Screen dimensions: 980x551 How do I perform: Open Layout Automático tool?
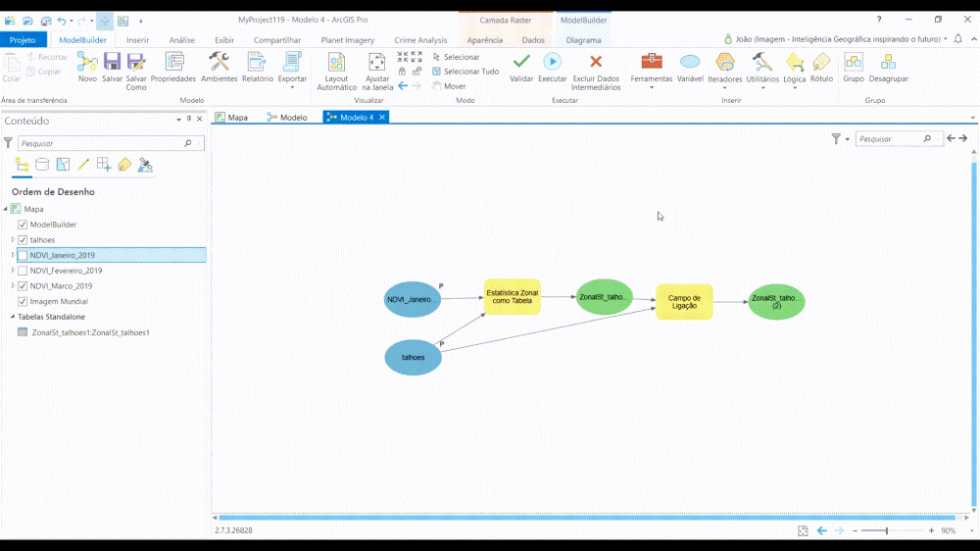pyautogui.click(x=336, y=63)
